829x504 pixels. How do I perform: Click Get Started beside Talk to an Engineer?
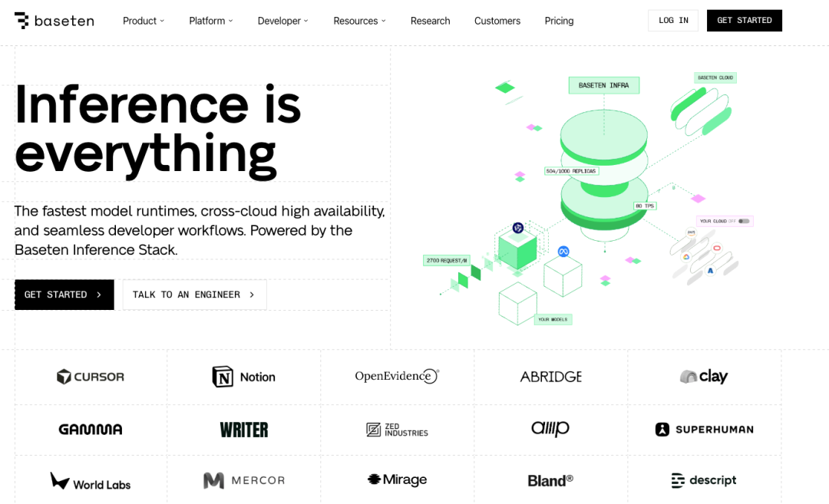click(64, 295)
